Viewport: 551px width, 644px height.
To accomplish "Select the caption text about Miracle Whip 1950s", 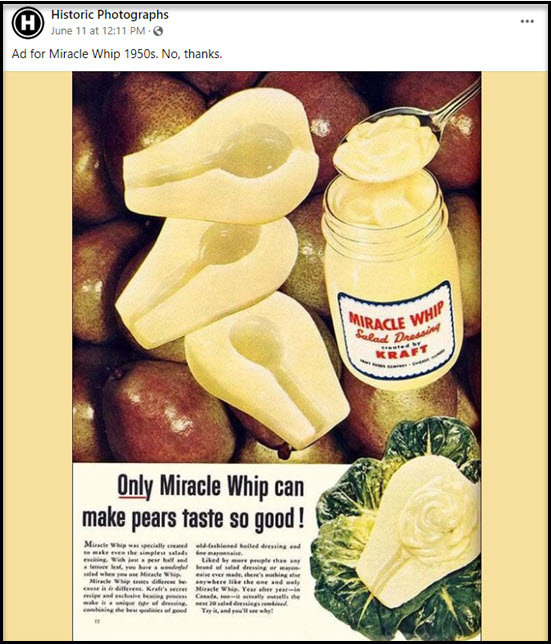I will [117, 54].
